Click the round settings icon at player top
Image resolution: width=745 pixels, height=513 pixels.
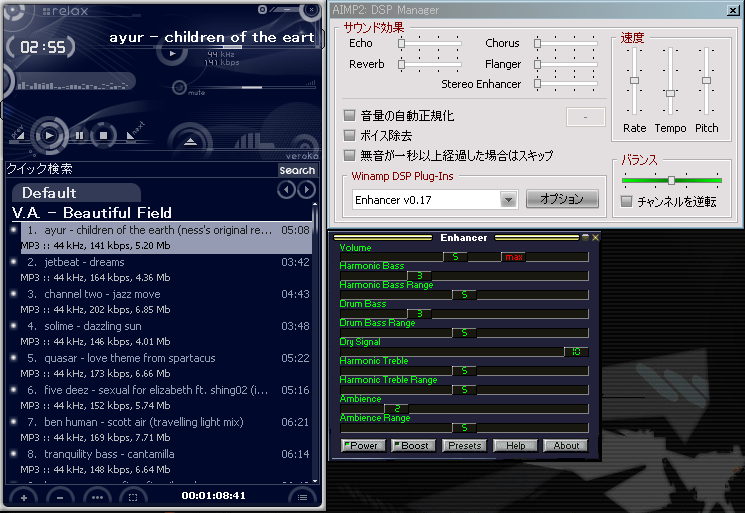(x=262, y=10)
